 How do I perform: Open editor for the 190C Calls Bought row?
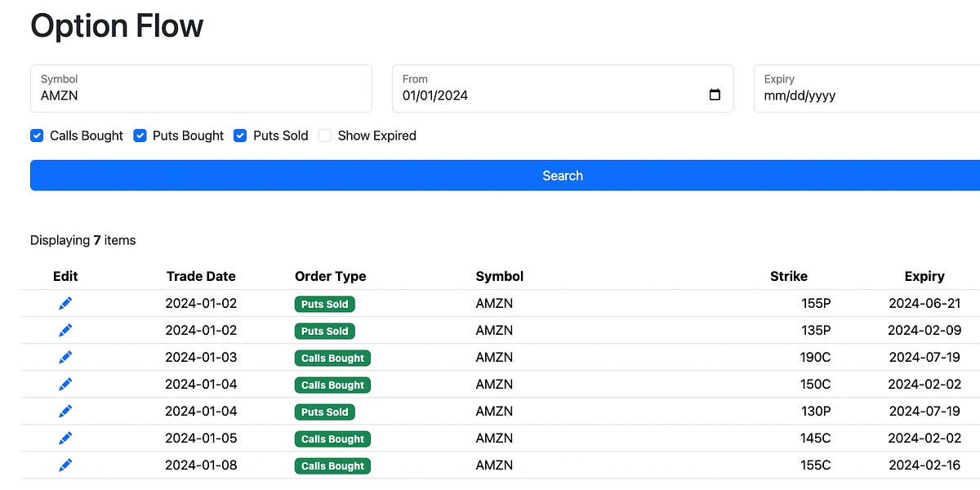pyautogui.click(x=65, y=357)
